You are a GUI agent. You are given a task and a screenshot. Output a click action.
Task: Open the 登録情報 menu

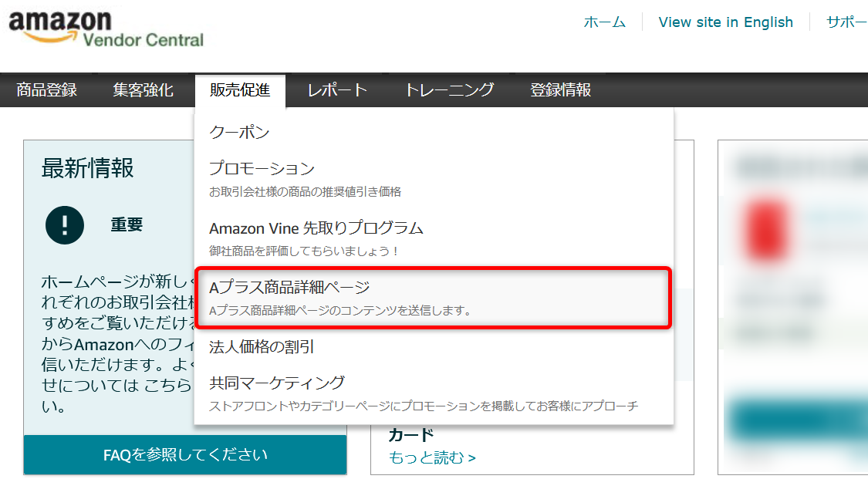coord(560,89)
